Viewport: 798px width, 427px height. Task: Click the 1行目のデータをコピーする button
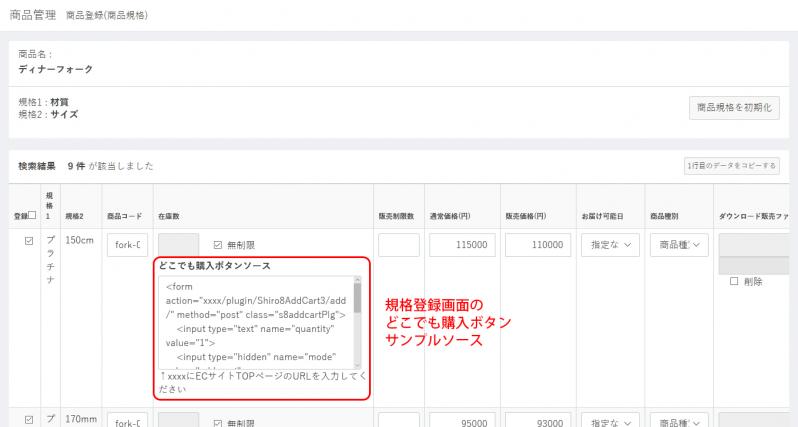tap(731, 166)
